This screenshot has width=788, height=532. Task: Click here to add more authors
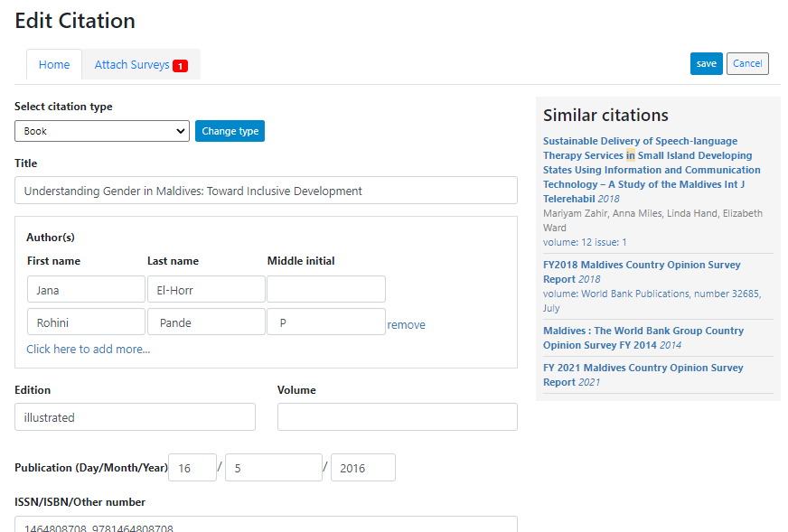pos(88,350)
